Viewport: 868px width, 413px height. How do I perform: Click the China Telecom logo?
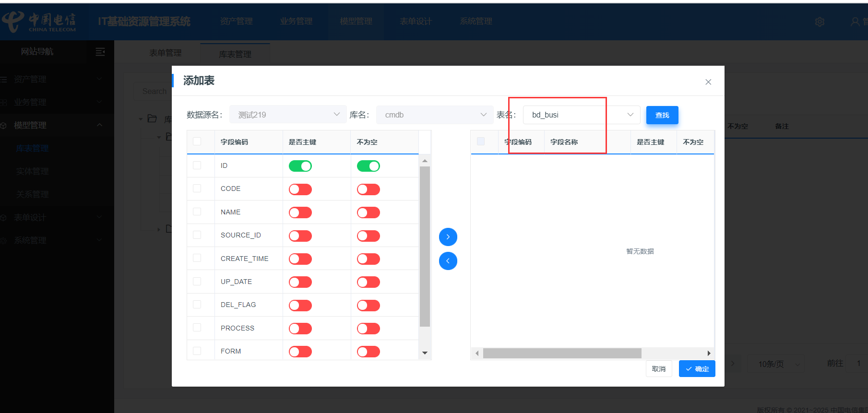pyautogui.click(x=39, y=22)
